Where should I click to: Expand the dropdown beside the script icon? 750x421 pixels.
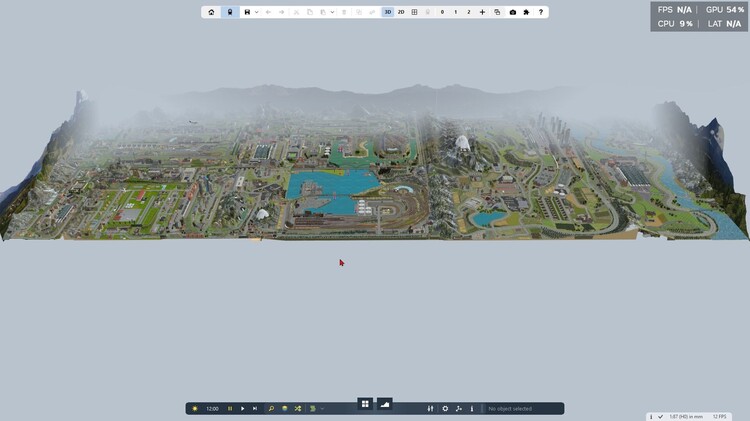pos(322,409)
